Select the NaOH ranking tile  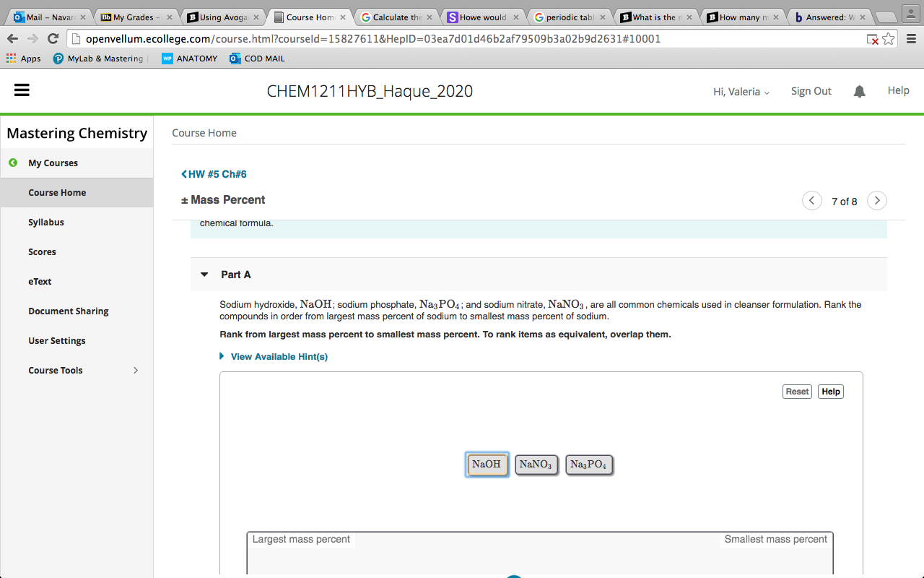(x=487, y=465)
